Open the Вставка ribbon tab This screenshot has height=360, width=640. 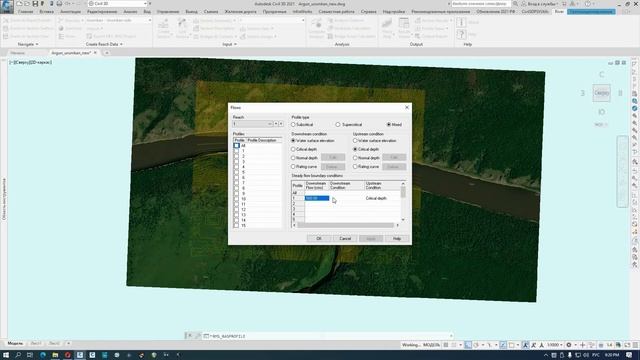(x=47, y=12)
